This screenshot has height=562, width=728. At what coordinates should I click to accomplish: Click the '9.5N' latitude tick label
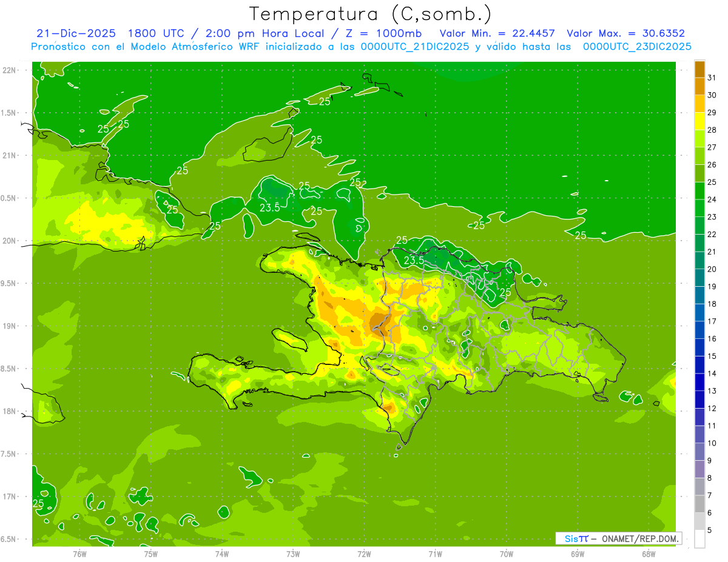(9, 284)
